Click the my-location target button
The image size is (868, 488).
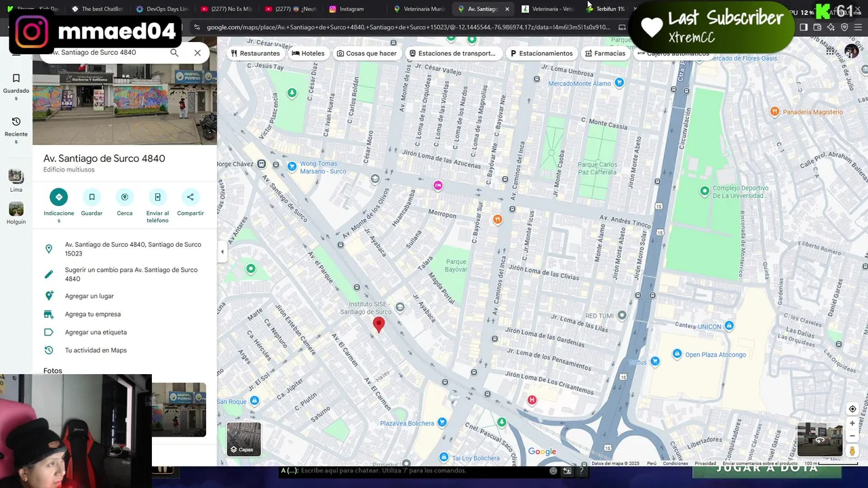pos(852,409)
